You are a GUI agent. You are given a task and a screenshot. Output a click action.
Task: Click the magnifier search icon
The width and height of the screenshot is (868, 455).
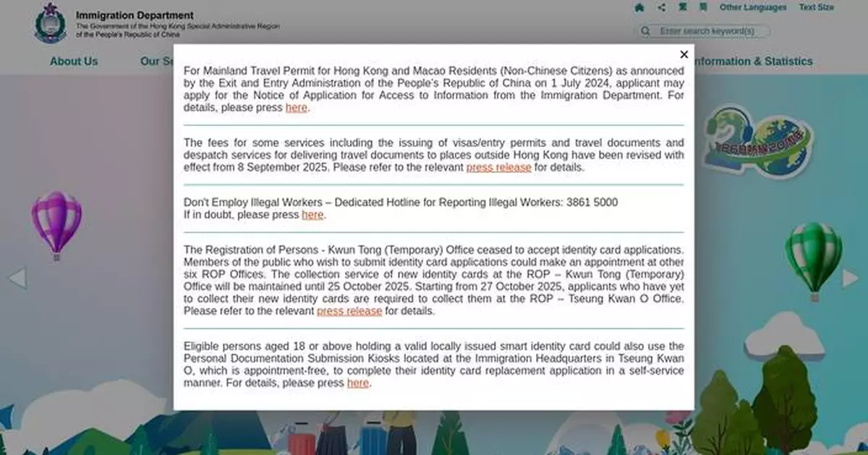click(x=645, y=31)
